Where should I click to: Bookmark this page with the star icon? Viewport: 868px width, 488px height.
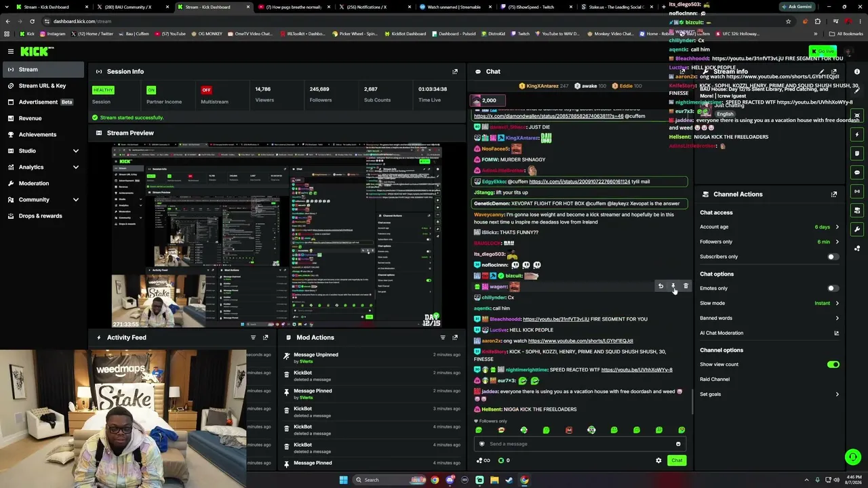coord(788,21)
